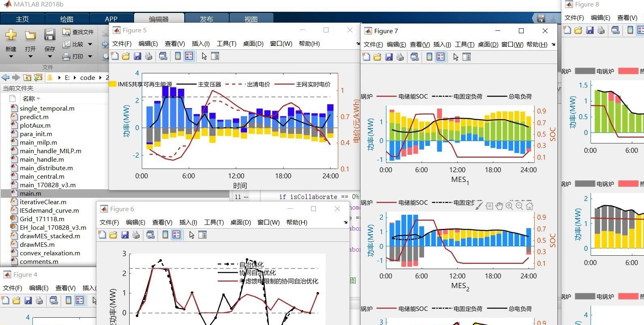This screenshot has height=325, width=644.
Task: Toggle Edit Plot arrow in Figure 7 toolbar
Action: point(456,57)
